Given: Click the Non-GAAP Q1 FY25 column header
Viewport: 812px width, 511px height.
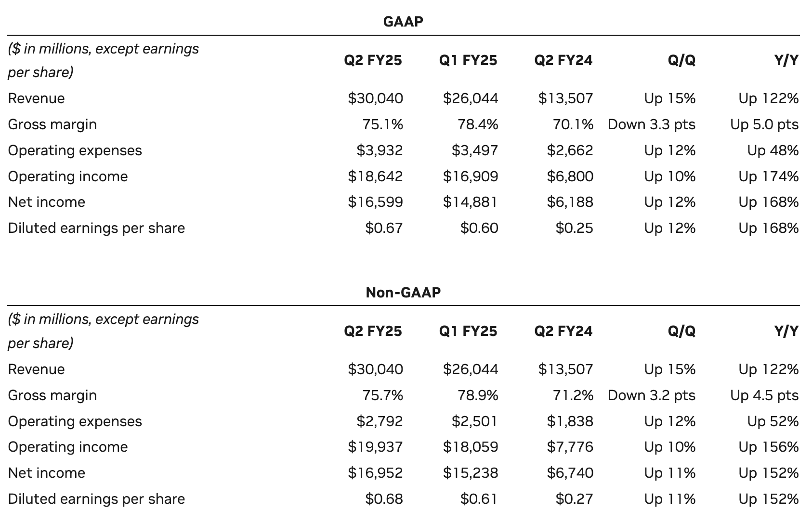Looking at the screenshot, I should pyautogui.click(x=468, y=331).
